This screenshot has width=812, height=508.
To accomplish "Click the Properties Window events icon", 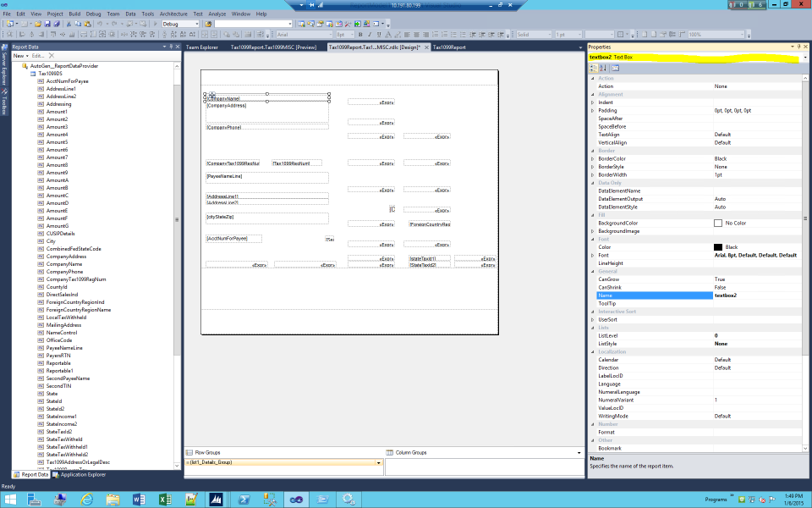I will [615, 68].
